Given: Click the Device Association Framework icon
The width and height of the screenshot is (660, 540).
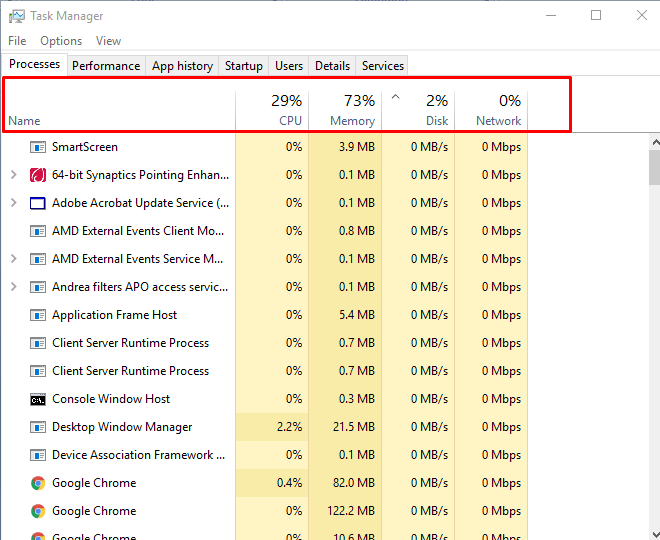Looking at the screenshot, I should [38, 455].
